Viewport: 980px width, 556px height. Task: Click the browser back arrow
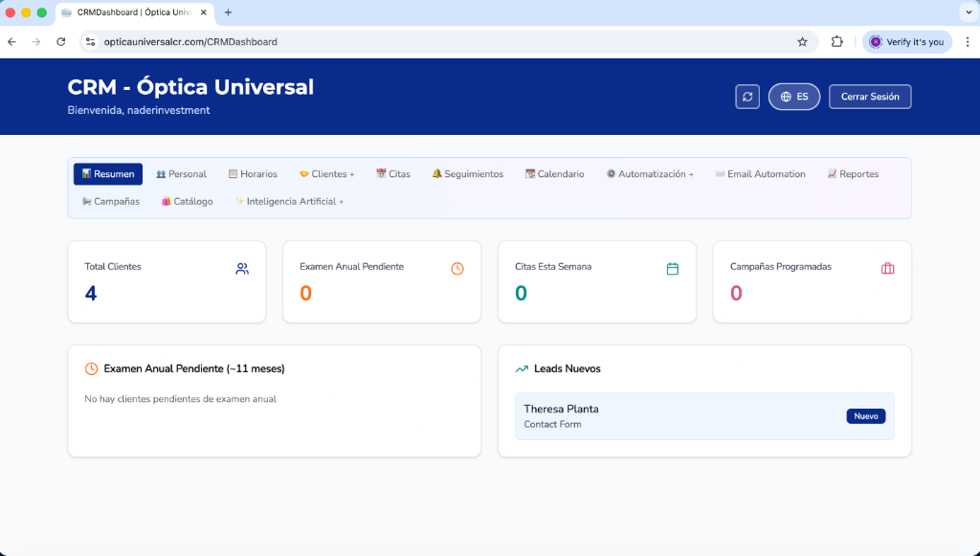(x=11, y=42)
